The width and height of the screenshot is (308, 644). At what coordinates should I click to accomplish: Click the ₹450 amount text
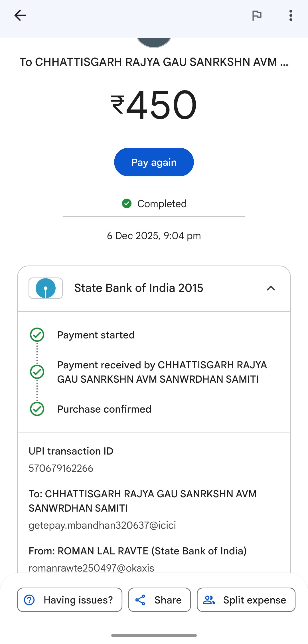(x=154, y=105)
